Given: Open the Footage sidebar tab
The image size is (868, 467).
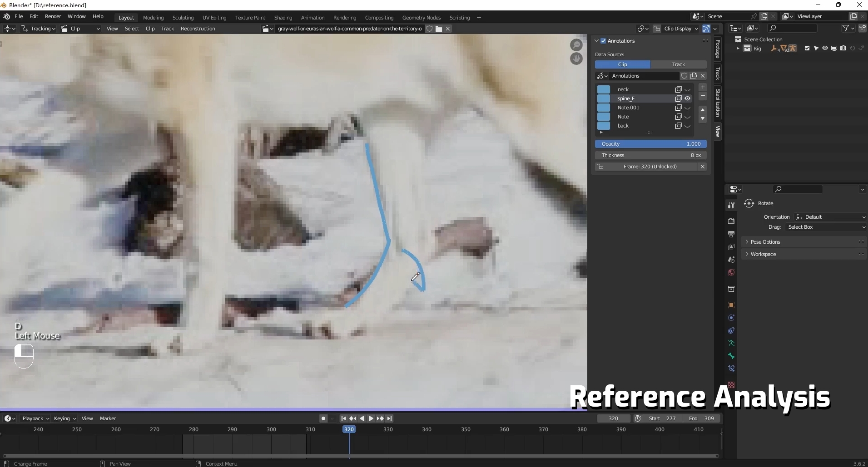Looking at the screenshot, I should (x=718, y=49).
